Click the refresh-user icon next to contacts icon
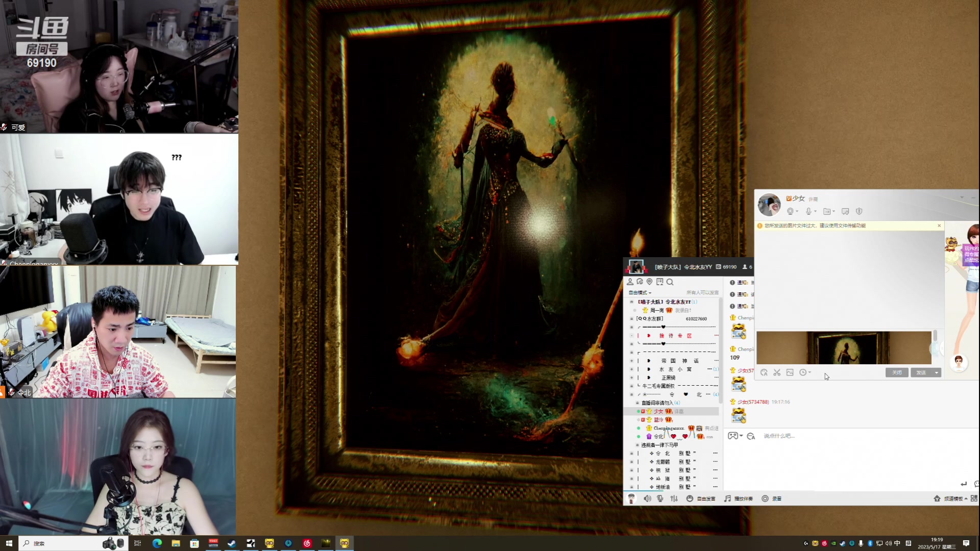Screen dimensions: 980x551 (x=640, y=282)
